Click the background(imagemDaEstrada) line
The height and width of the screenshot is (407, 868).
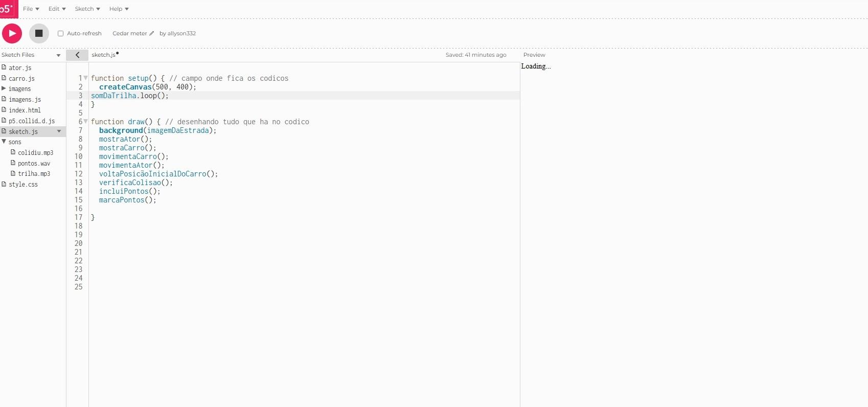(x=158, y=130)
